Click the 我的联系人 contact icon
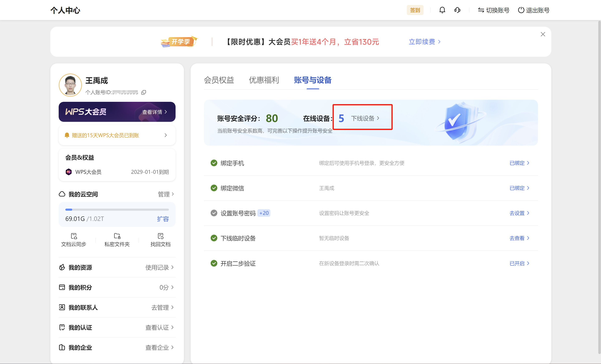 coord(62,307)
